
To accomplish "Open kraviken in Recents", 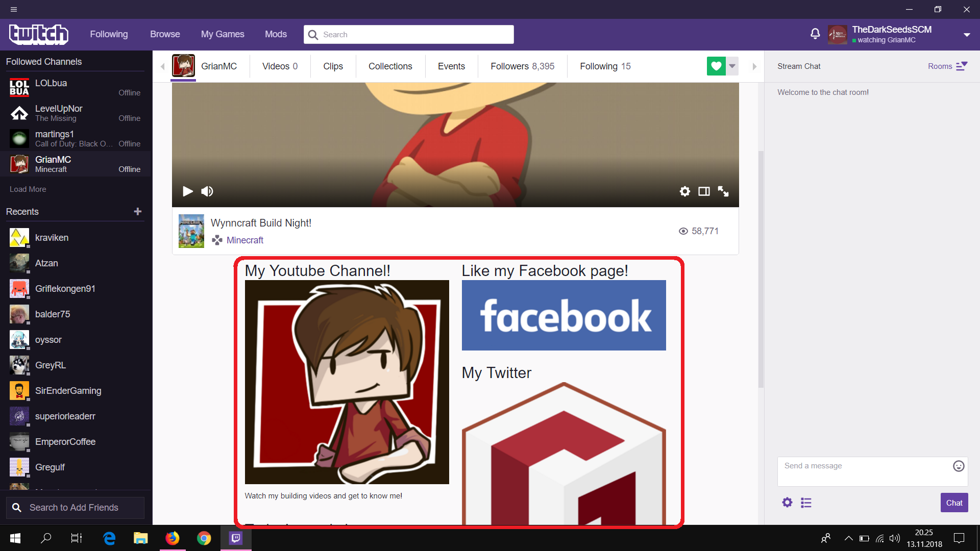I will click(76, 238).
